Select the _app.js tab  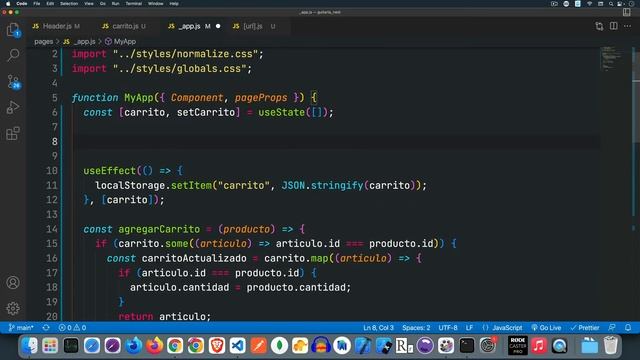coord(190,26)
